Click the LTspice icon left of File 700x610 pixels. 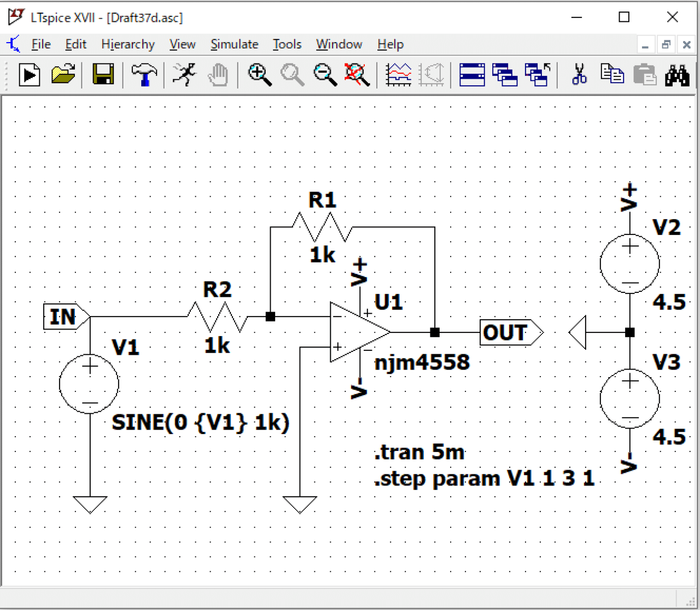(14, 44)
